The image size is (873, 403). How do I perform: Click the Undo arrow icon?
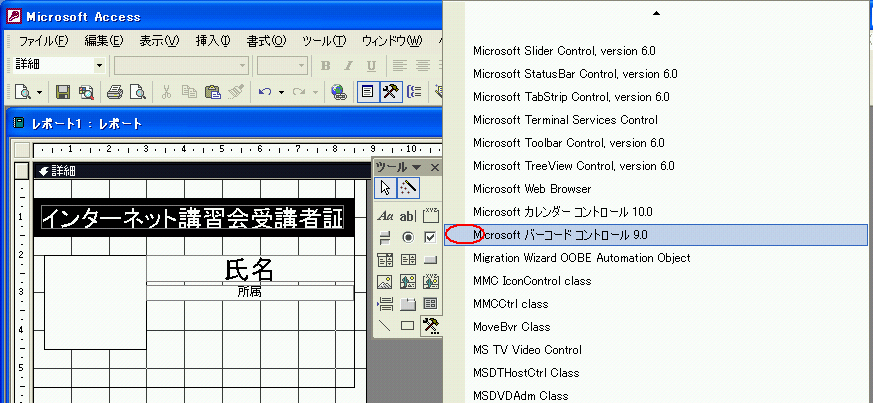coord(265,92)
